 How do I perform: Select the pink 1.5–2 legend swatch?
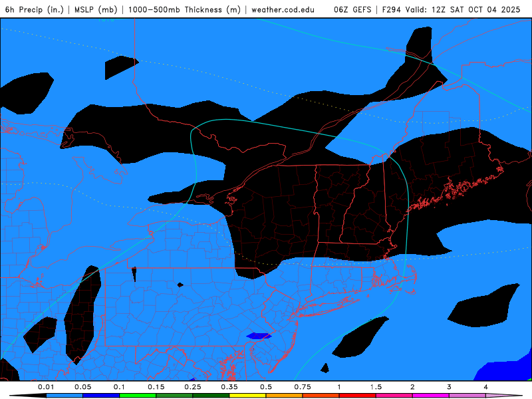pos(394,396)
